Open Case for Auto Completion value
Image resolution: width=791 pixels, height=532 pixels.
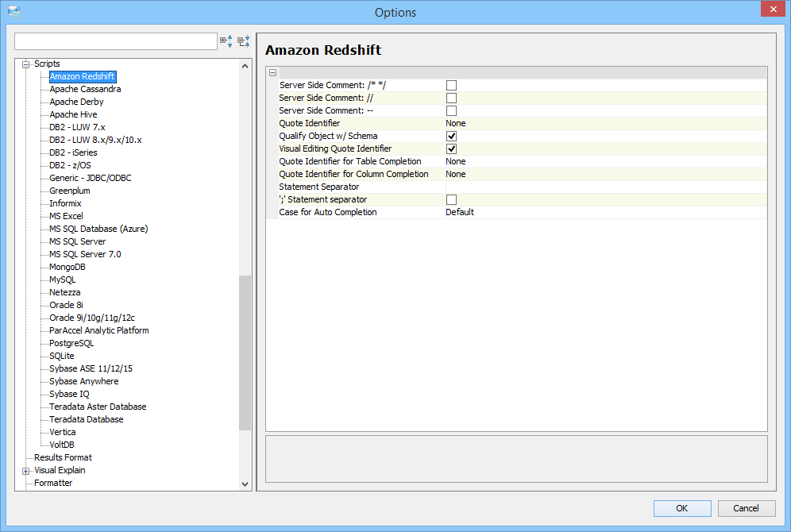605,212
